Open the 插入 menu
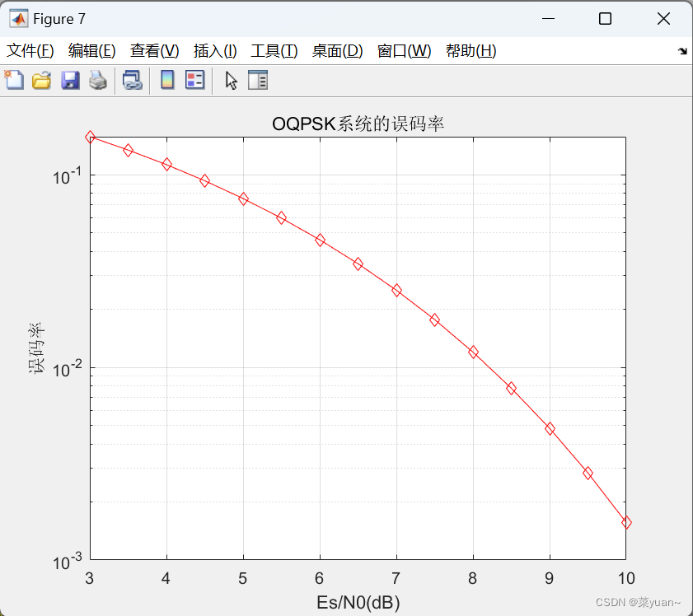The image size is (693, 616). click(214, 50)
